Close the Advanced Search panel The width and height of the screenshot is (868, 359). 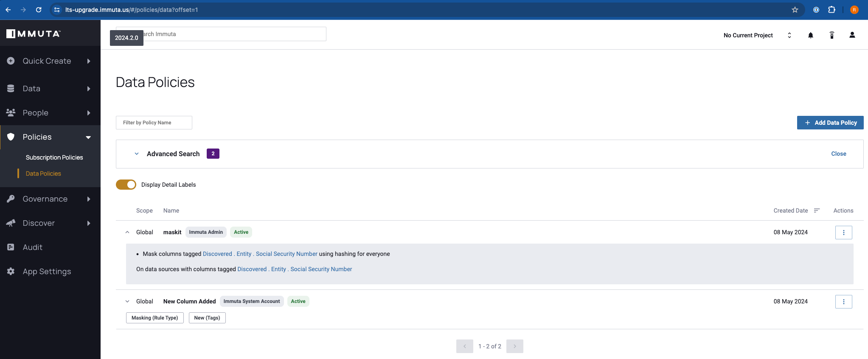click(839, 154)
